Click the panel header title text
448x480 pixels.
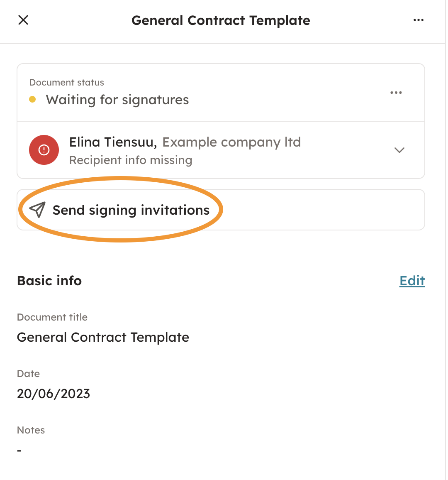click(221, 20)
